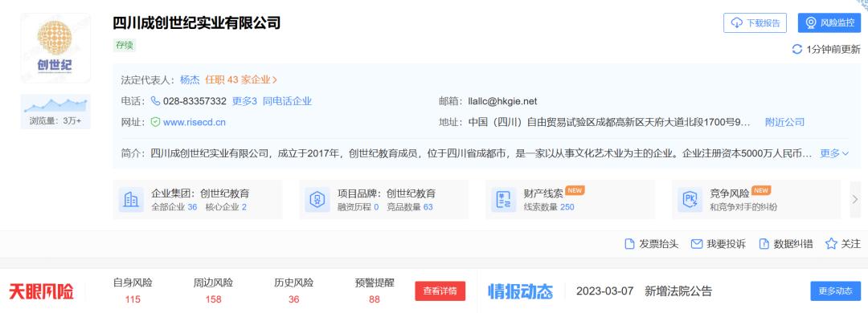Click the 创世纪 company logo
The image size is (868, 313).
click(55, 48)
